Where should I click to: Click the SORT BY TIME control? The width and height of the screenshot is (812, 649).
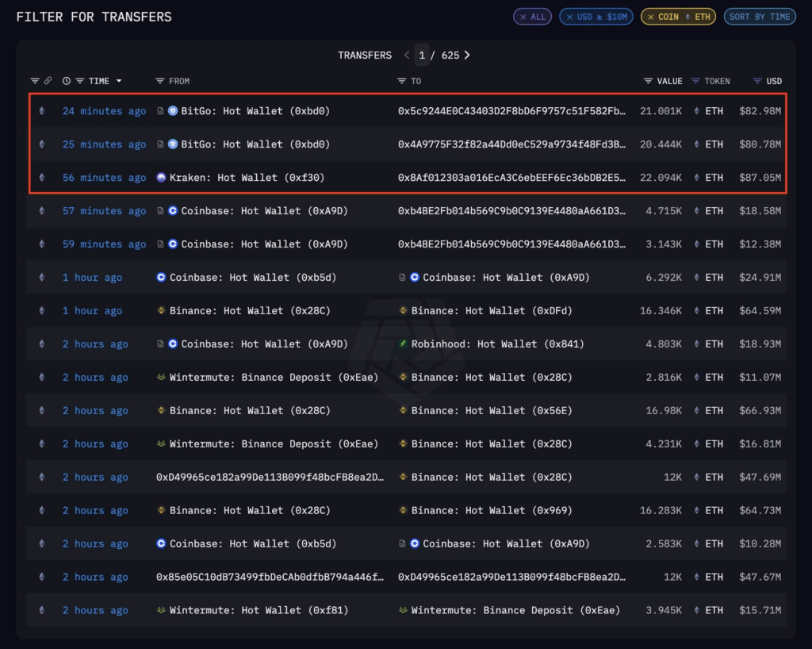(760, 16)
